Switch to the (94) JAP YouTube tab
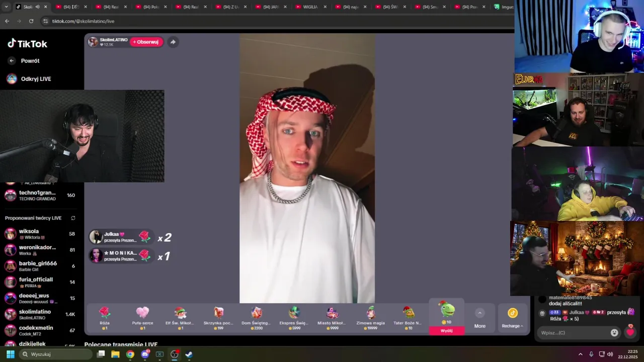Screen dimensions: 644x362 click(x=271, y=7)
